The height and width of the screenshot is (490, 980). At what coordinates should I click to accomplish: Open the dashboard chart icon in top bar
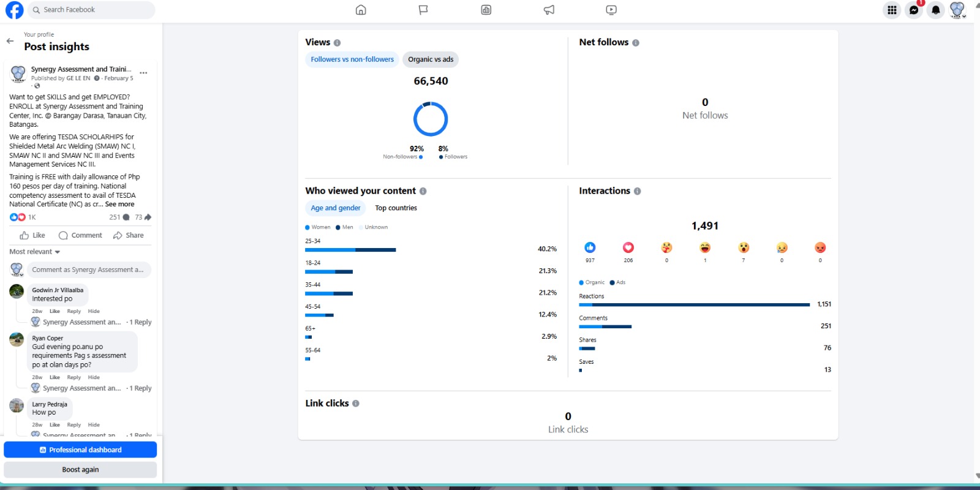[x=486, y=10]
